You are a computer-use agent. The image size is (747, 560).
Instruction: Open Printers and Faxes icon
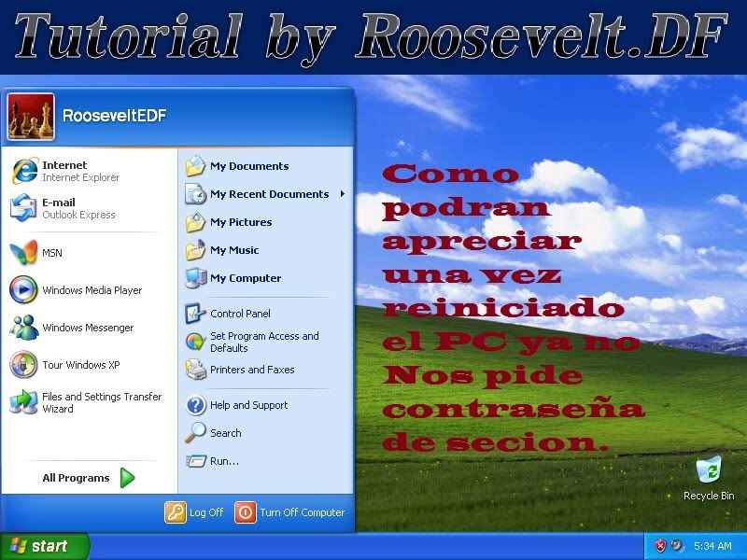(195, 370)
